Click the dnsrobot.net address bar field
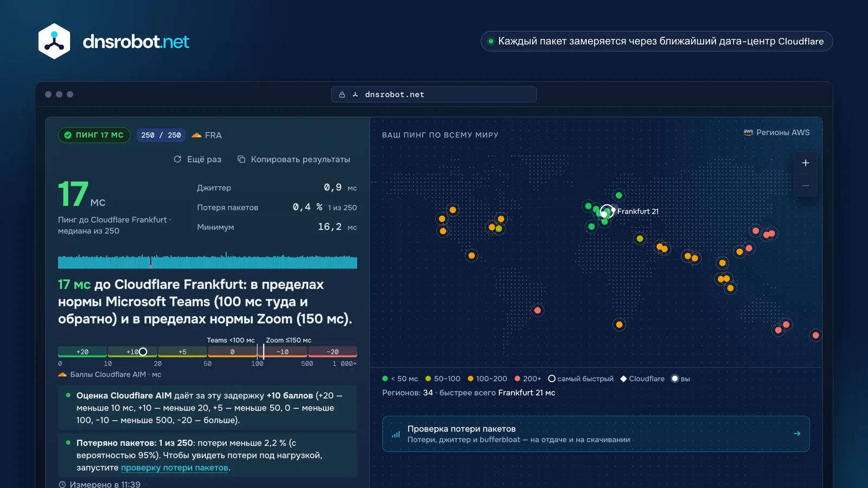Image resolution: width=868 pixels, height=488 pixels. click(x=434, y=94)
